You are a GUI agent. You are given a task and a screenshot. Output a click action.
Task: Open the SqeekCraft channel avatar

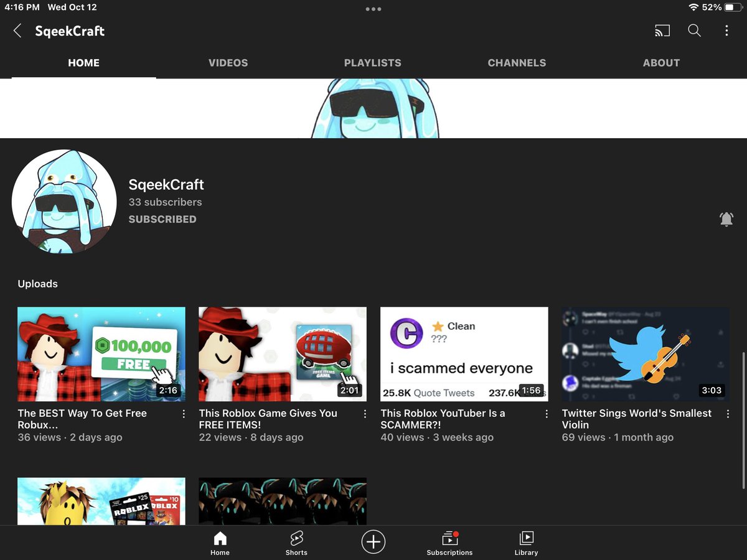click(x=64, y=202)
